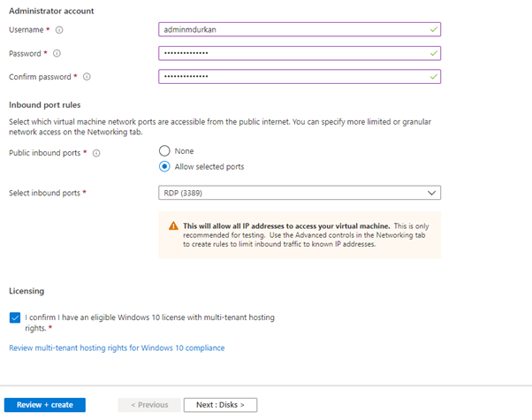Viewport: 532px width, 420px height.
Task: Uncheck the Windows 10 license confirmation checkbox
Action: coord(14,317)
